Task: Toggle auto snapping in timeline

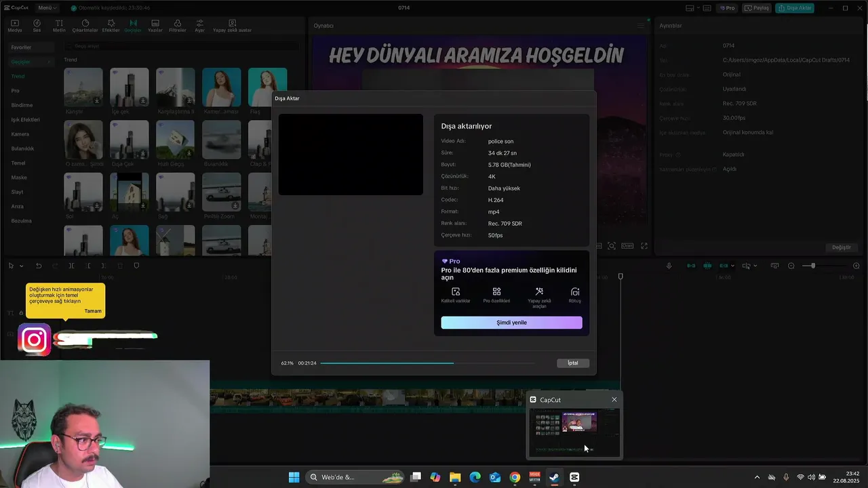Action: tap(707, 266)
